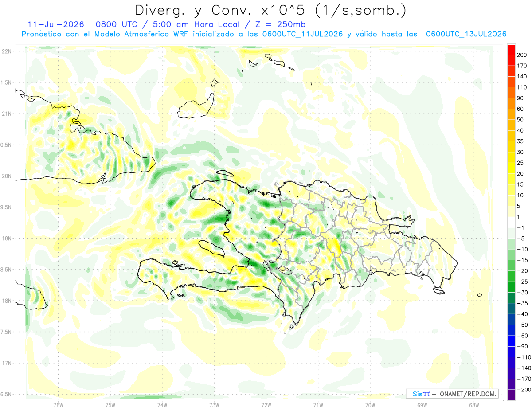Click the '-200' color scale label
Screen dimensions: 532x411
click(524, 389)
